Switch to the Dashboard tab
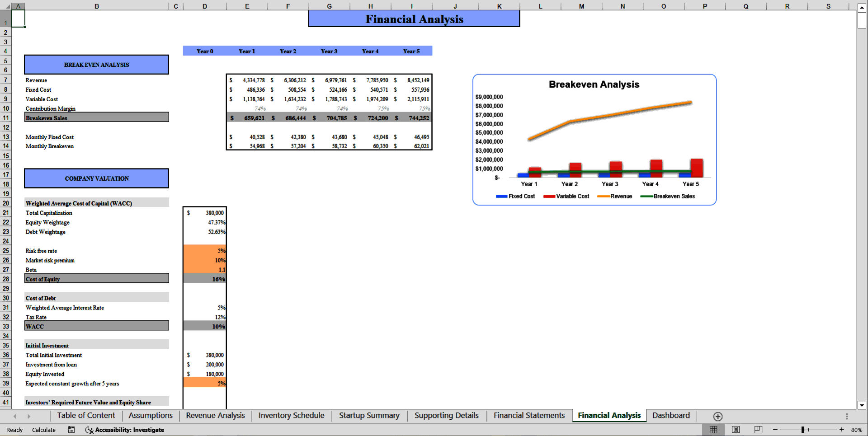 (x=671, y=415)
